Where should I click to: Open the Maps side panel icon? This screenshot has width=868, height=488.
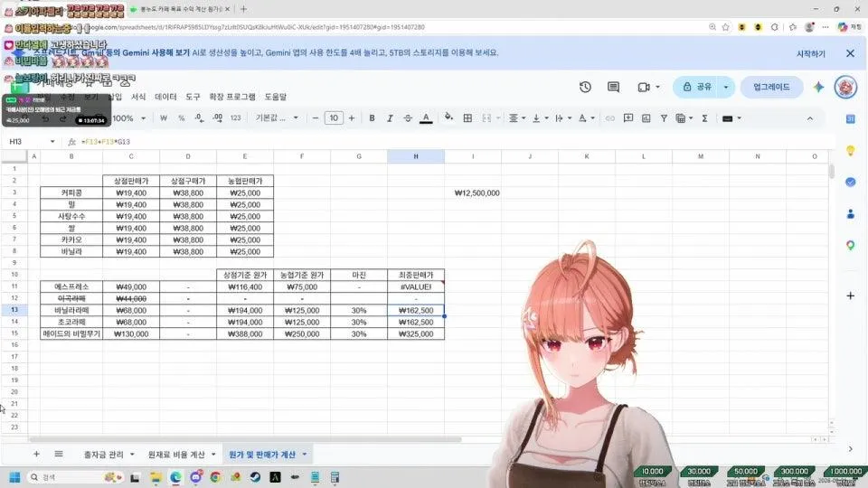pyautogui.click(x=850, y=245)
